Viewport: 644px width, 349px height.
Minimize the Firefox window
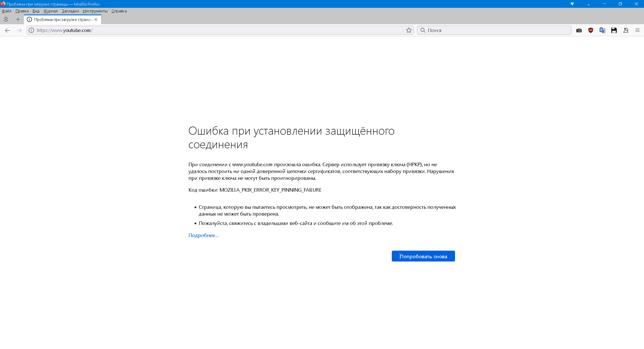click(604, 4)
